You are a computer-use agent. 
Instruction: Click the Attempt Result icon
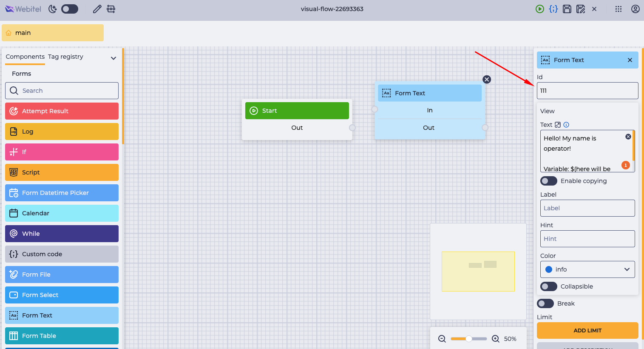(14, 111)
